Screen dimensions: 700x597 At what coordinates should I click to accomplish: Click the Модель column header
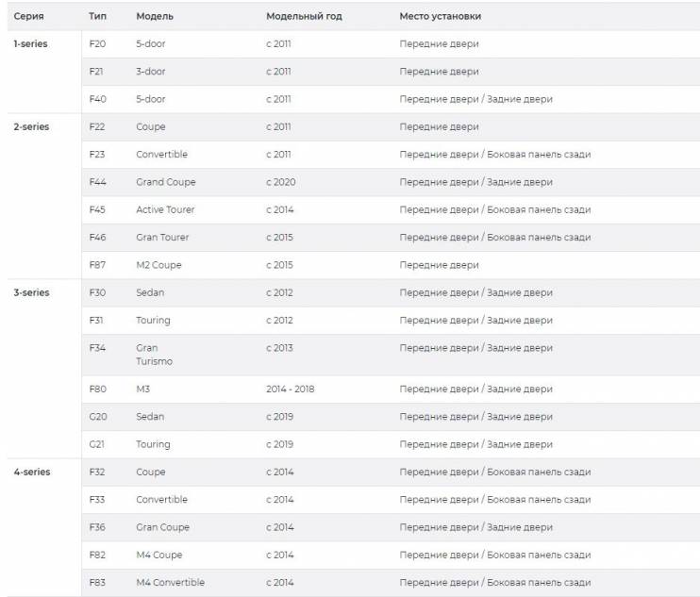tap(155, 17)
